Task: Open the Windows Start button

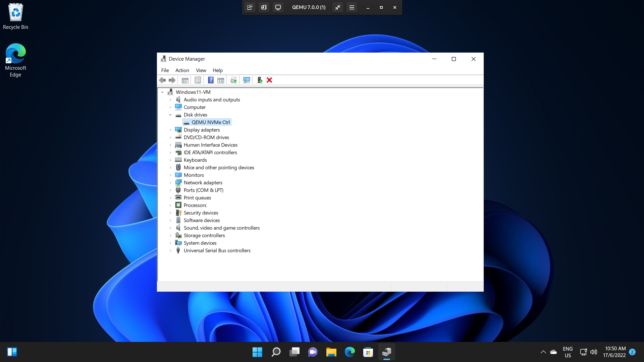Action: point(257,352)
